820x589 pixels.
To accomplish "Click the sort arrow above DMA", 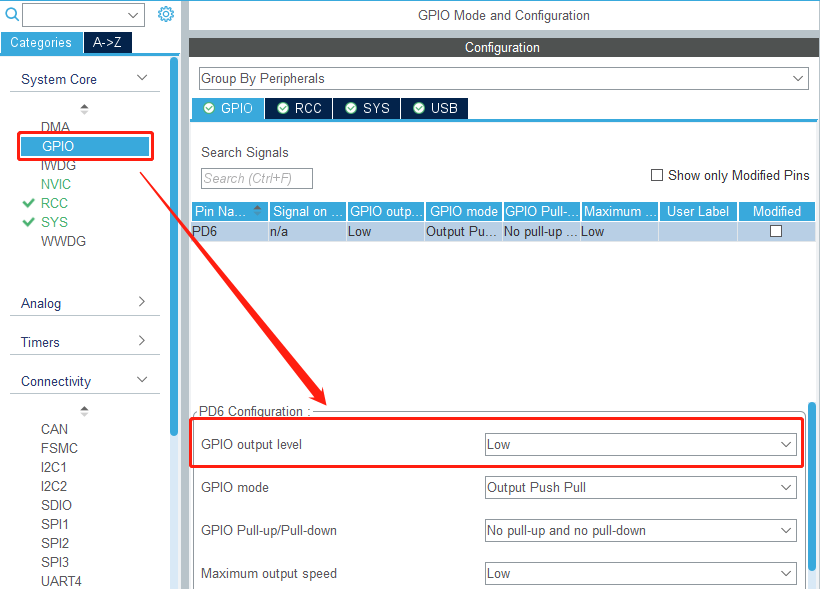I will (84, 109).
